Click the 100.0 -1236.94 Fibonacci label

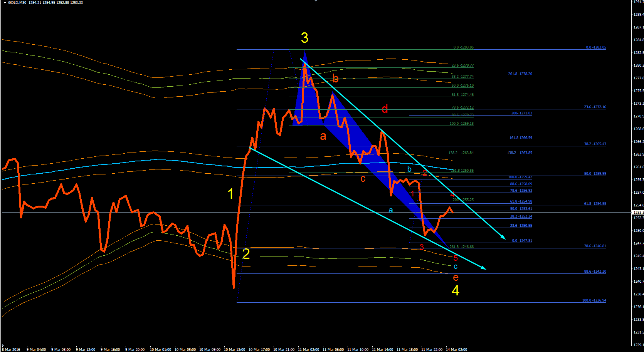point(594,300)
